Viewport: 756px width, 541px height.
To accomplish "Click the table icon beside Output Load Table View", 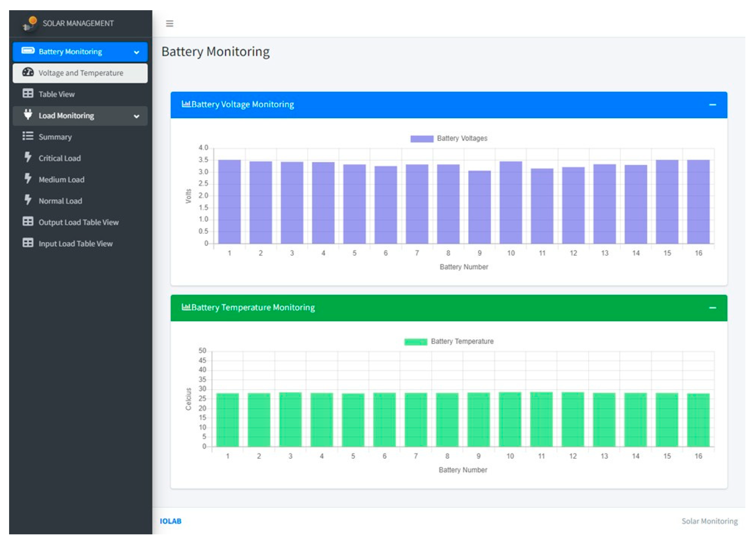I will point(28,221).
